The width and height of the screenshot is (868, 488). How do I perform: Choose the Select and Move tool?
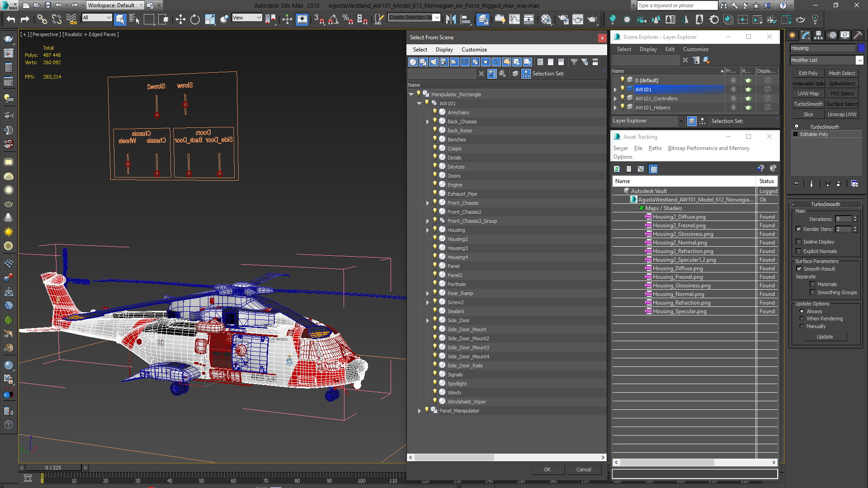pos(180,19)
